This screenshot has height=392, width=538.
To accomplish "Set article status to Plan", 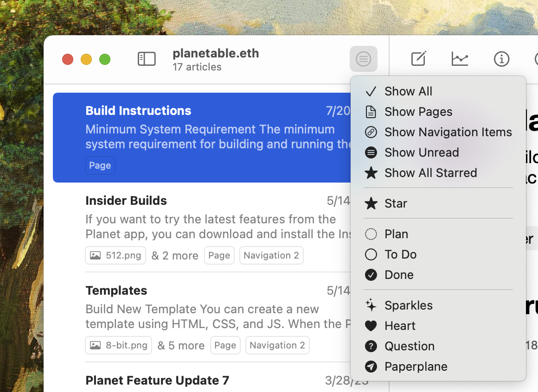I will point(396,234).
